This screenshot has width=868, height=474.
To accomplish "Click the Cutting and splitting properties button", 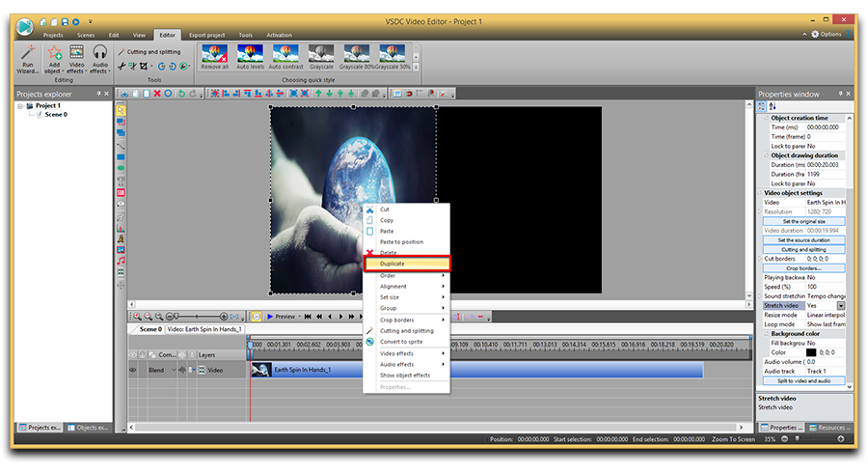I will 803,249.
